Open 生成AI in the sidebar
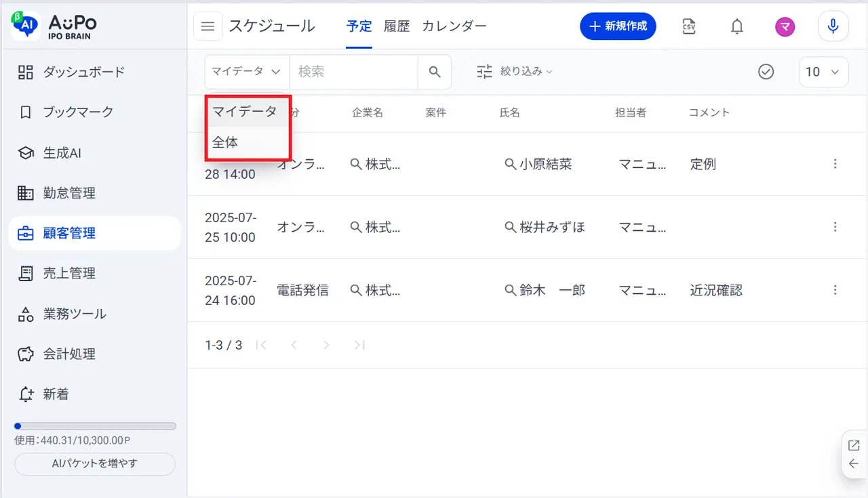The height and width of the screenshot is (498, 868). click(94, 153)
